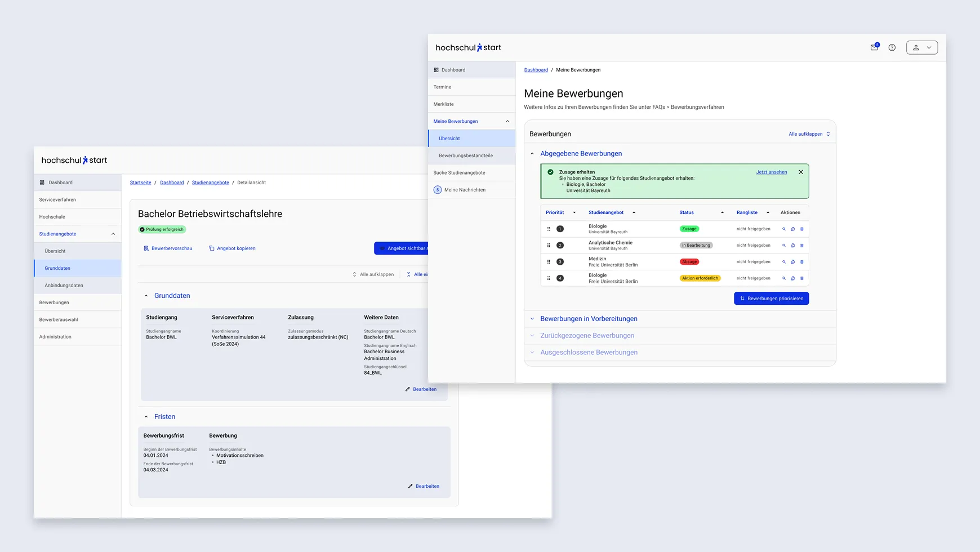Close the Zusage erhalten notification banner
The width and height of the screenshot is (980, 552).
point(800,172)
